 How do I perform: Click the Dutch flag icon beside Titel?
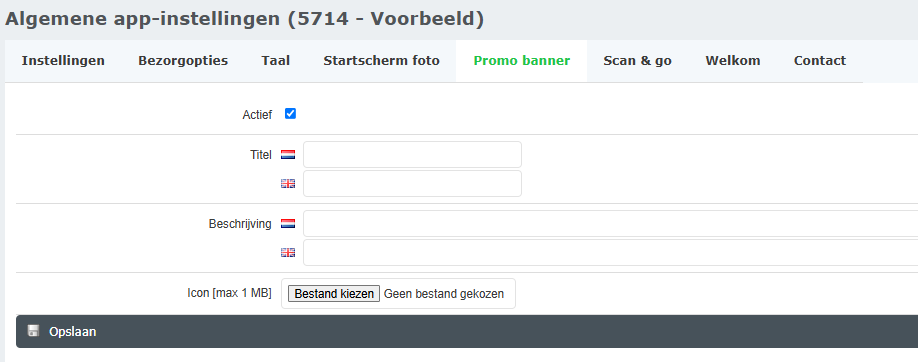coord(288,155)
